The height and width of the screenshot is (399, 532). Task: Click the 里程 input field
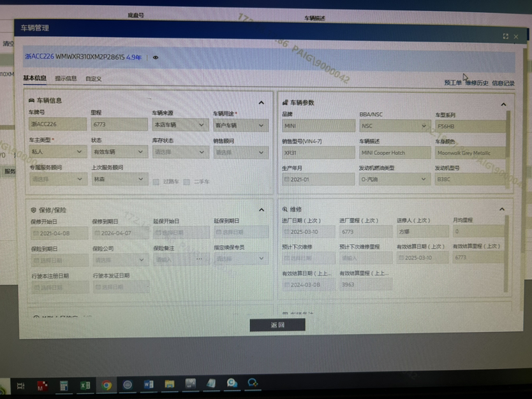click(119, 125)
